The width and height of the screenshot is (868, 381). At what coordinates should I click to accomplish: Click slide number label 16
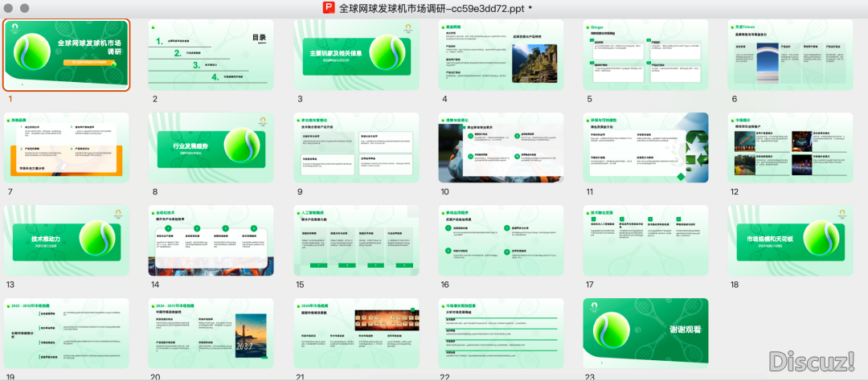click(445, 285)
